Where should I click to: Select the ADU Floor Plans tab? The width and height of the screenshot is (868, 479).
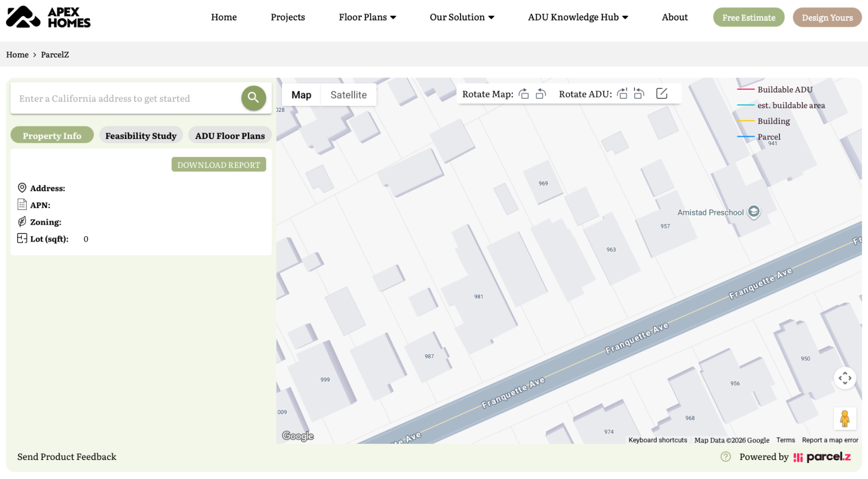pos(230,135)
